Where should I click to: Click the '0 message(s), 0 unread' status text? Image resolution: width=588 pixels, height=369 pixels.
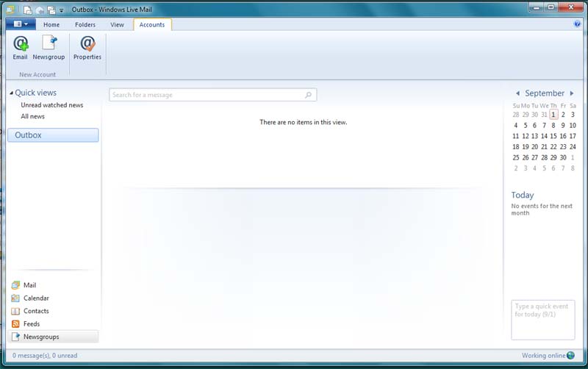45,356
